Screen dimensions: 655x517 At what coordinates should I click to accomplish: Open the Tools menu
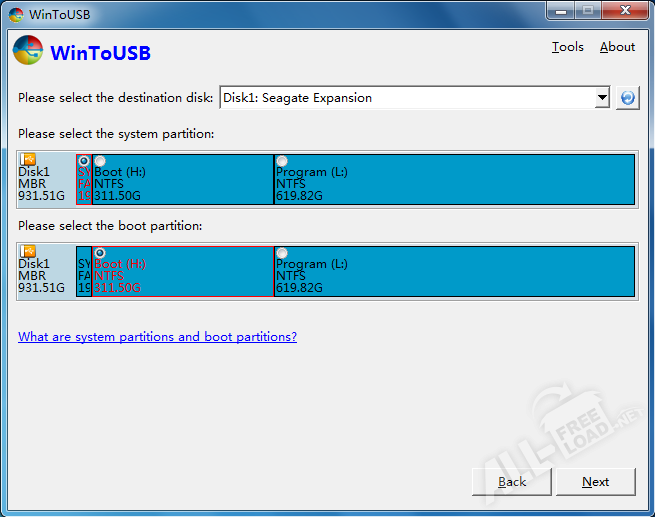click(x=567, y=47)
